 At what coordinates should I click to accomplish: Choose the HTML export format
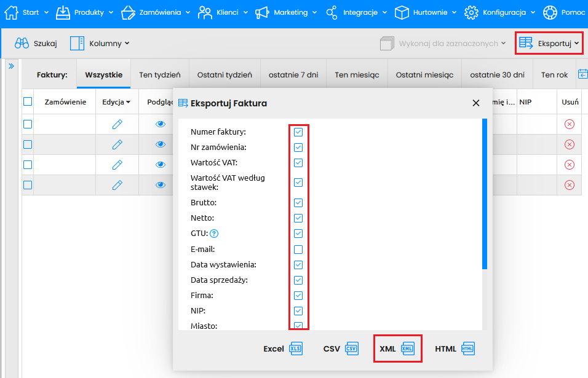pyautogui.click(x=455, y=348)
